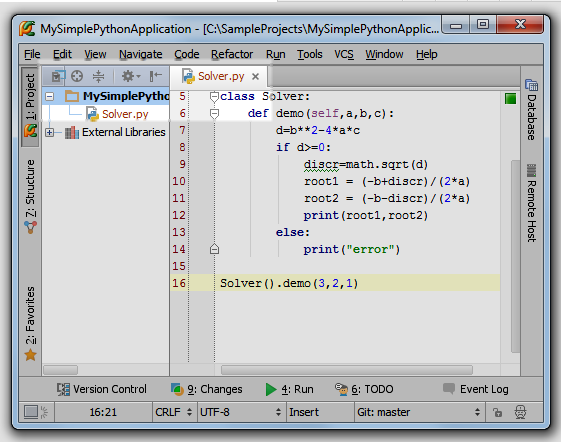561x442 pixels.
Task: Toggle the Database tool window tab
Action: 532,109
